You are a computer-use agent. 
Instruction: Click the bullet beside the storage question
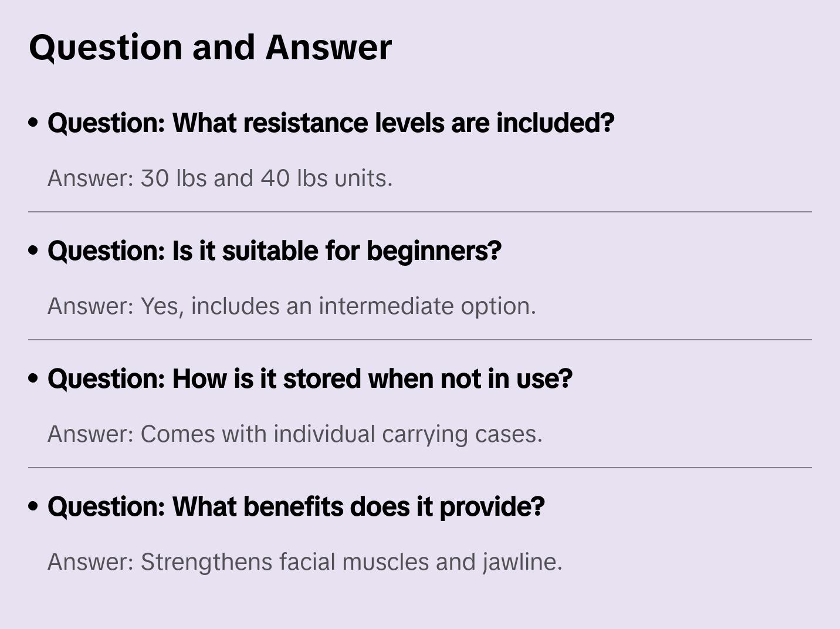point(33,378)
